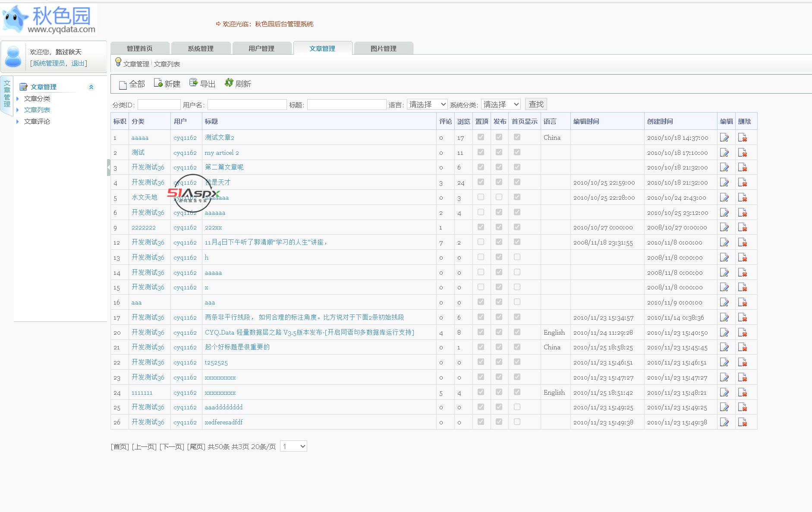Image resolution: width=812 pixels, height=512 pixels.
Task: Click the 标题 search input field
Action: click(x=346, y=105)
